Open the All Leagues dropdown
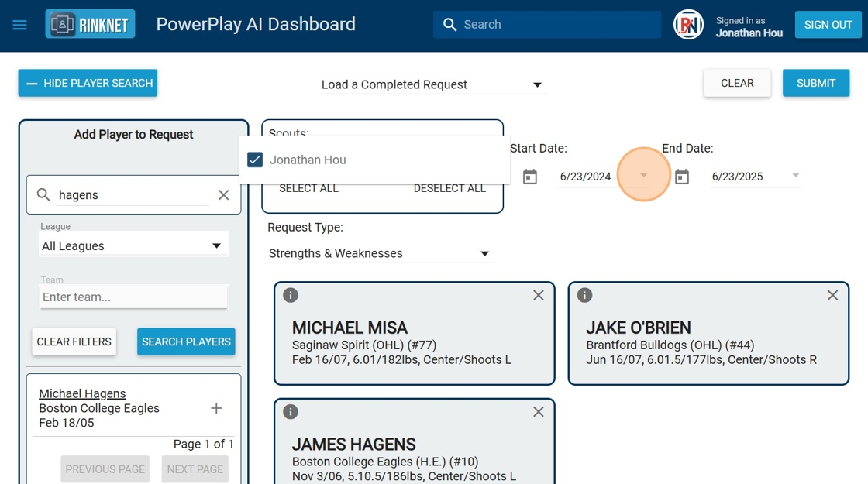The height and width of the screenshot is (484, 868). click(133, 245)
